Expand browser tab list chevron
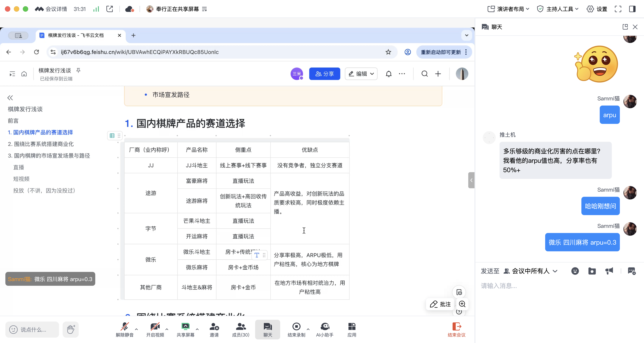644x343 pixels. (466, 35)
